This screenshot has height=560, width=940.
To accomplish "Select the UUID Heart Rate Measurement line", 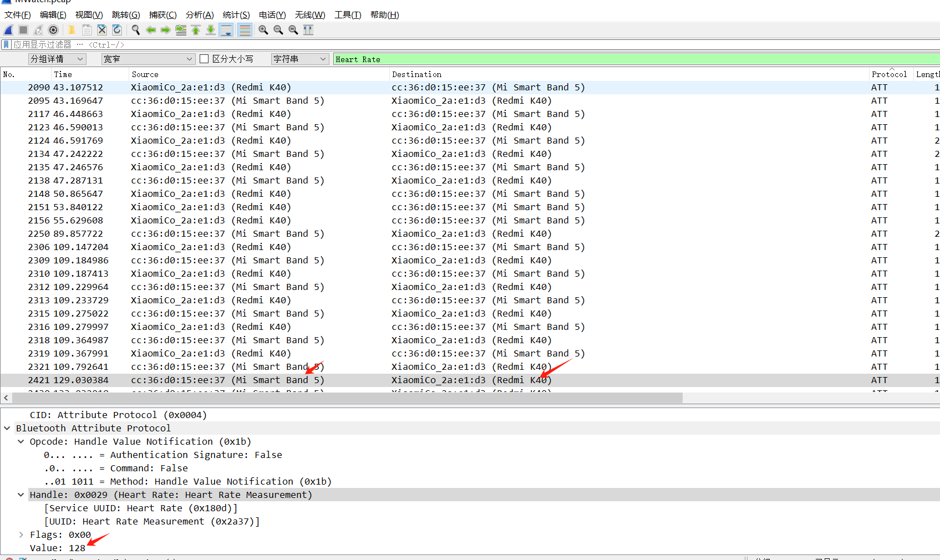I will tap(152, 521).
